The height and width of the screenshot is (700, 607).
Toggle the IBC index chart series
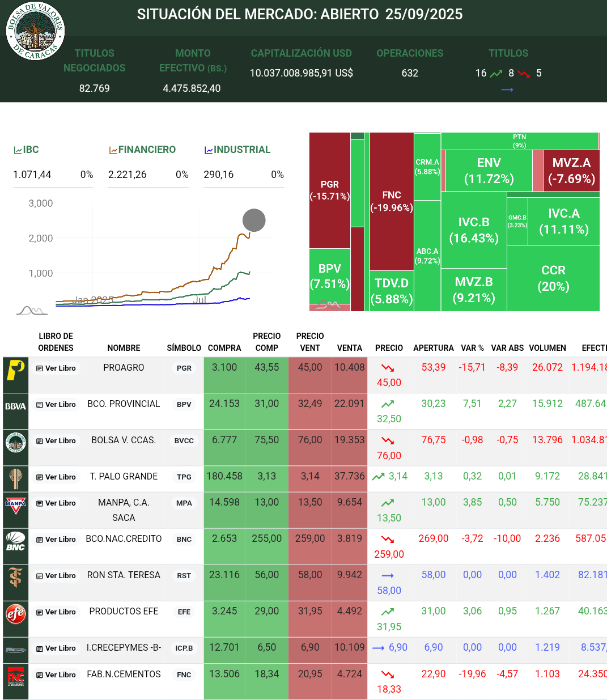[27, 150]
